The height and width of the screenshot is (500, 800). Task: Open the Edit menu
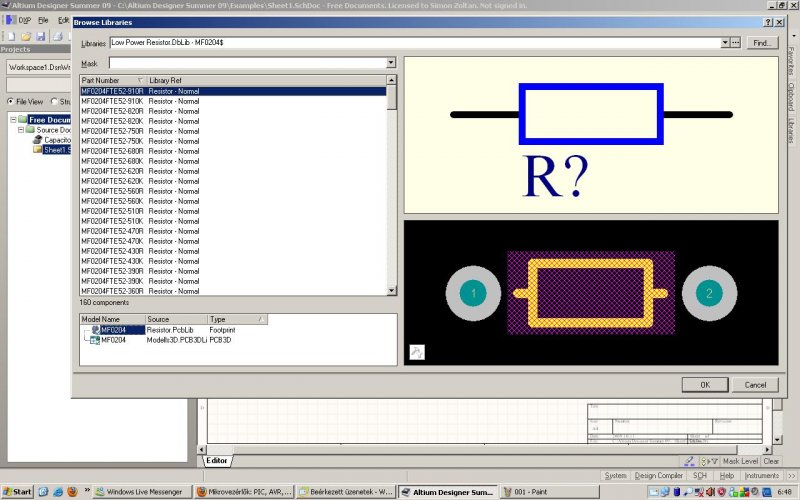click(63, 20)
